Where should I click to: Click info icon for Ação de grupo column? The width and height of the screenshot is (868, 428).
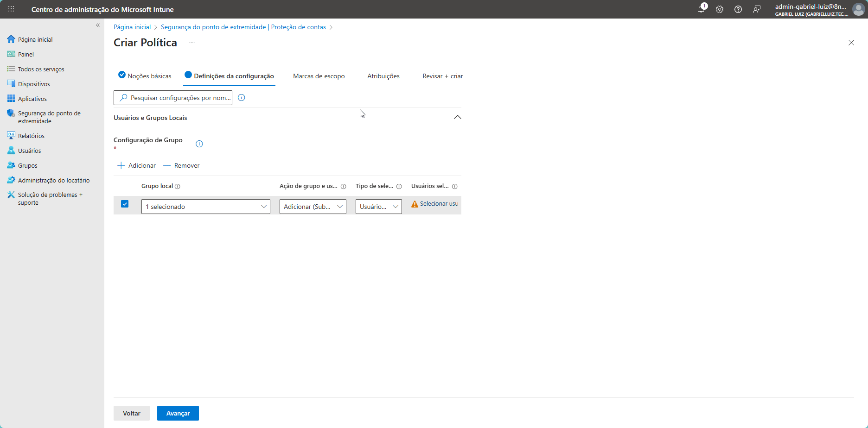click(344, 187)
